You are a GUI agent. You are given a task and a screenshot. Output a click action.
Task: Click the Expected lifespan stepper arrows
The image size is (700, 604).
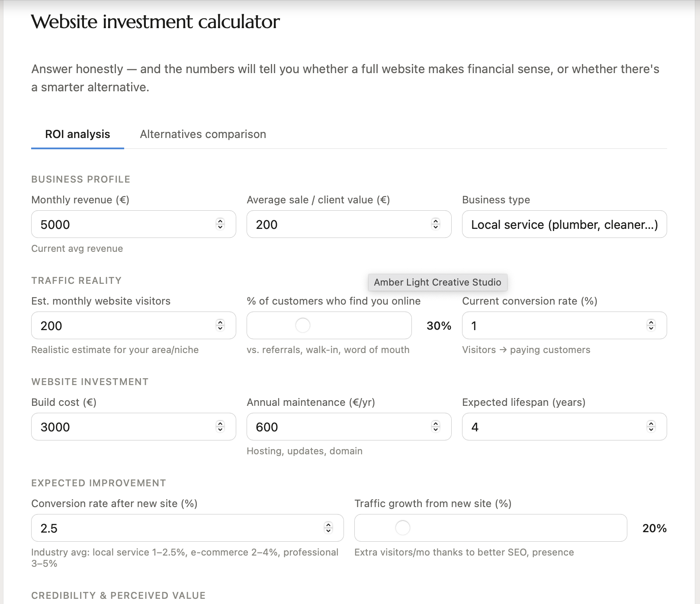[x=651, y=427]
